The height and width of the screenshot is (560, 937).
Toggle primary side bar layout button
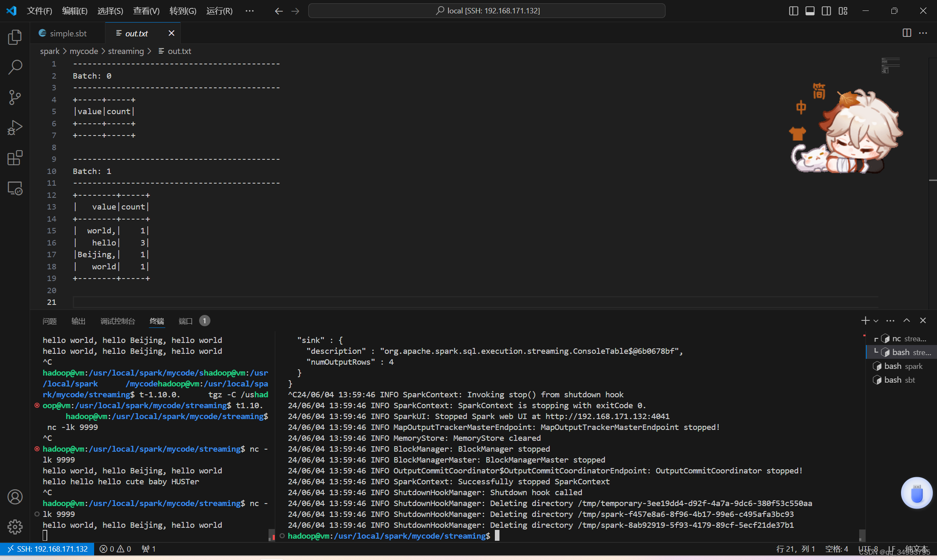tap(793, 11)
